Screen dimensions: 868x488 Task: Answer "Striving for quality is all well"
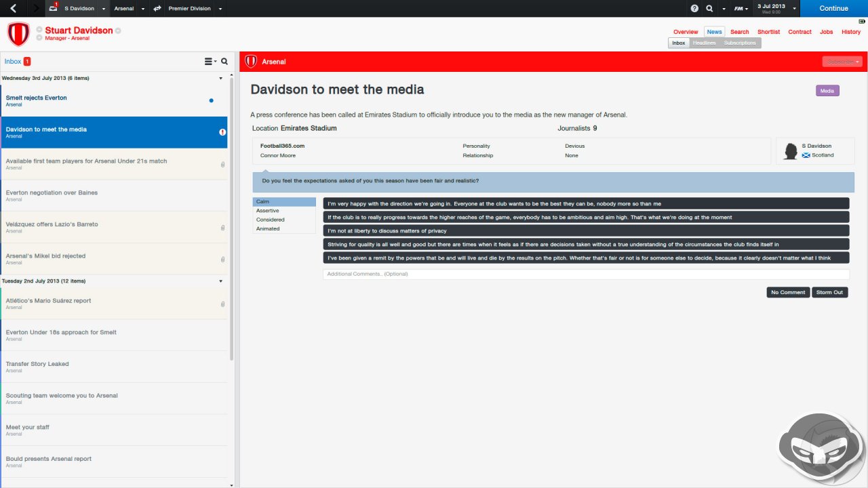tap(587, 244)
